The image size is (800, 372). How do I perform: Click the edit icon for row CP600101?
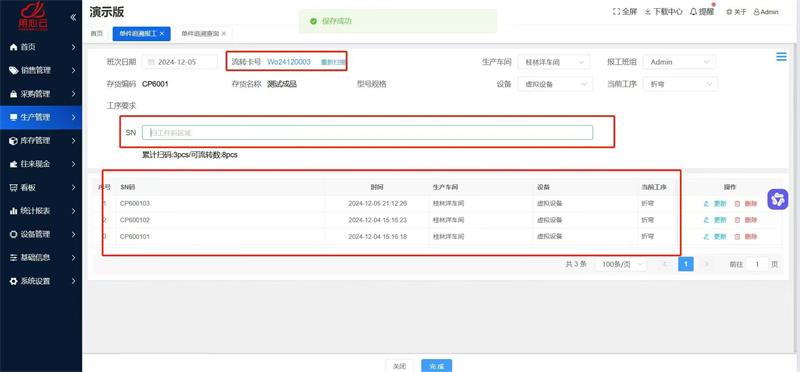(706, 237)
